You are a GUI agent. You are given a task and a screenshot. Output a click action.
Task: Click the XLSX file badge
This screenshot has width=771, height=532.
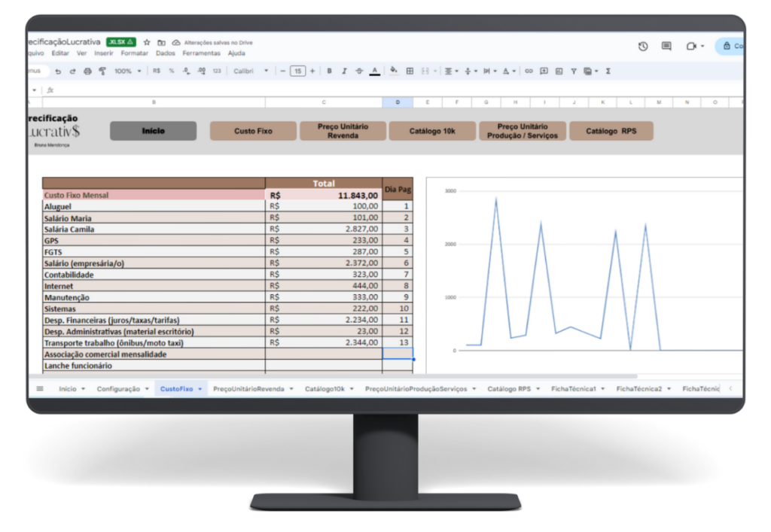[x=121, y=42]
